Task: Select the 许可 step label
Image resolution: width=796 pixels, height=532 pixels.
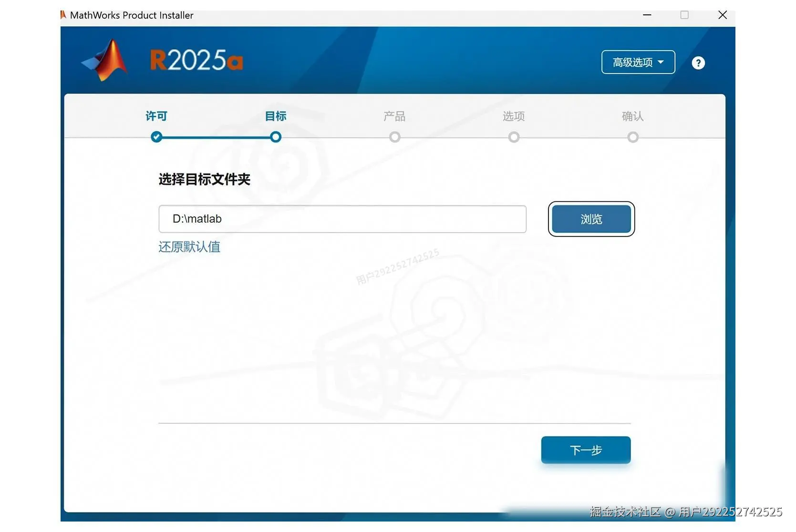Action: (156, 116)
